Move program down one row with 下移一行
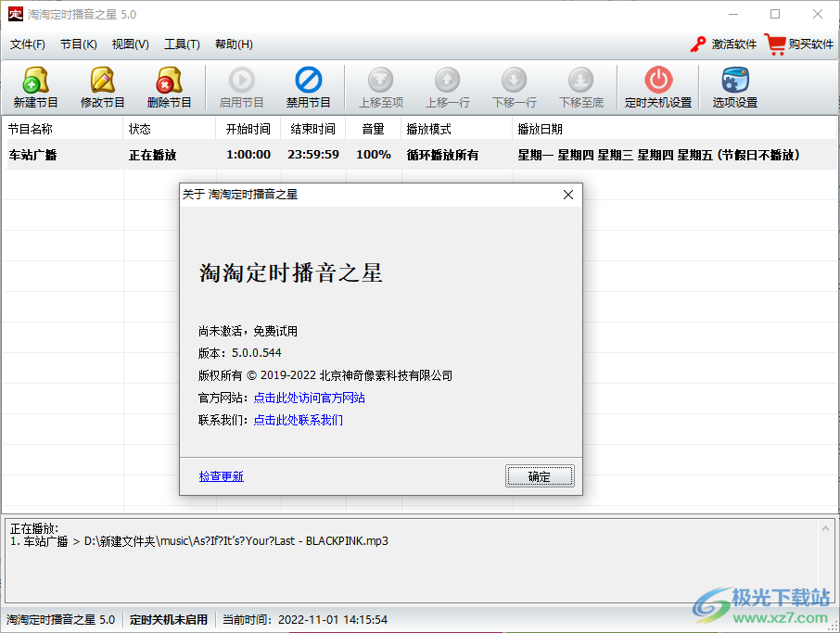 (514, 86)
